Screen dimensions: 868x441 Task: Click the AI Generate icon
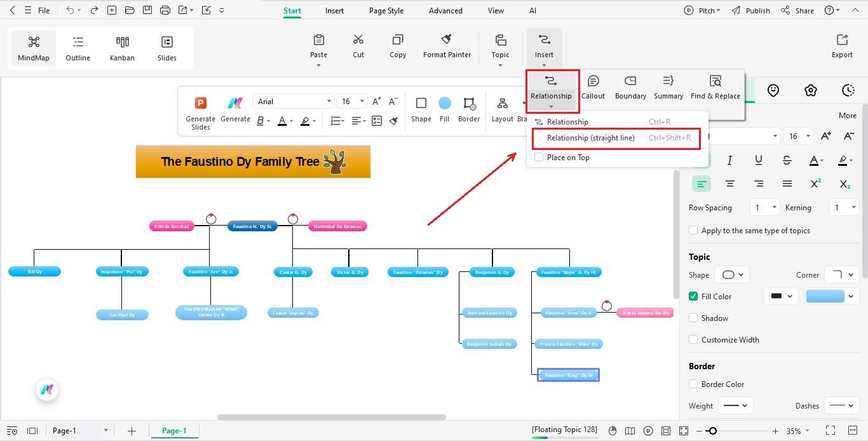pos(235,104)
